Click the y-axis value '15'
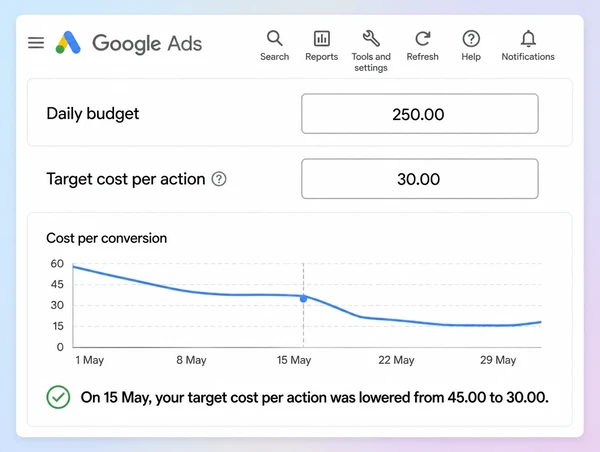Image resolution: width=600 pixels, height=452 pixels. pyautogui.click(x=58, y=326)
